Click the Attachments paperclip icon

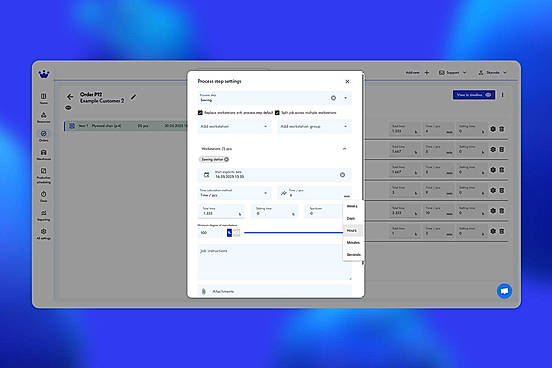coord(203,291)
